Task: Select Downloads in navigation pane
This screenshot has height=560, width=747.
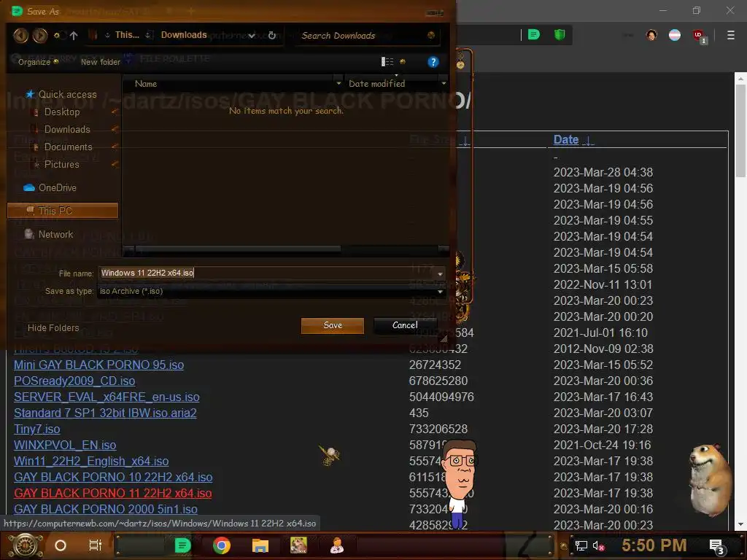Action: pyautogui.click(x=66, y=130)
